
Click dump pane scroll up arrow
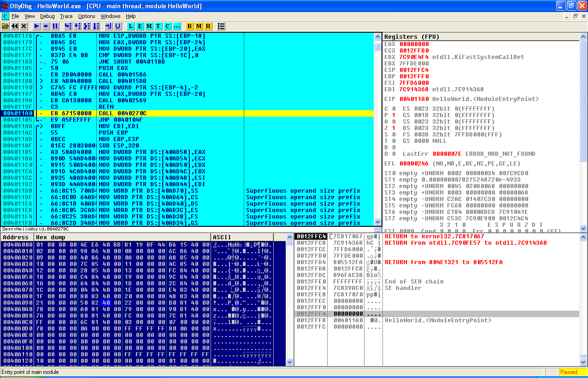click(x=289, y=237)
